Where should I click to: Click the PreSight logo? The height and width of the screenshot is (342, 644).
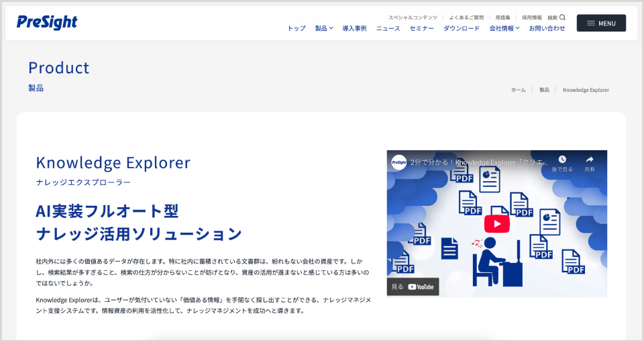(47, 23)
